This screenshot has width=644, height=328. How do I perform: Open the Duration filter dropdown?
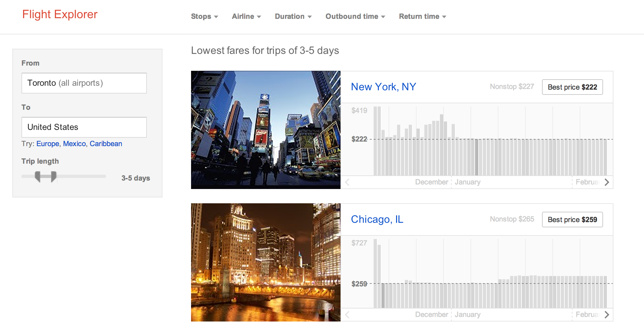293,16
